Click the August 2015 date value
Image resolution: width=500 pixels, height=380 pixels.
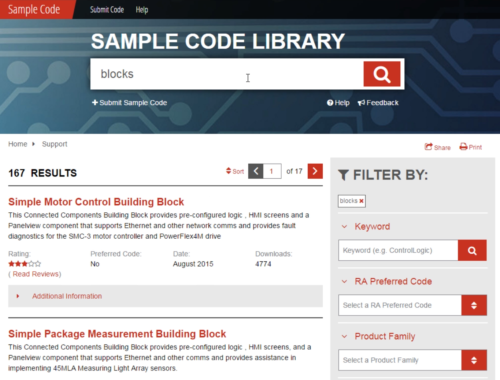point(193,264)
